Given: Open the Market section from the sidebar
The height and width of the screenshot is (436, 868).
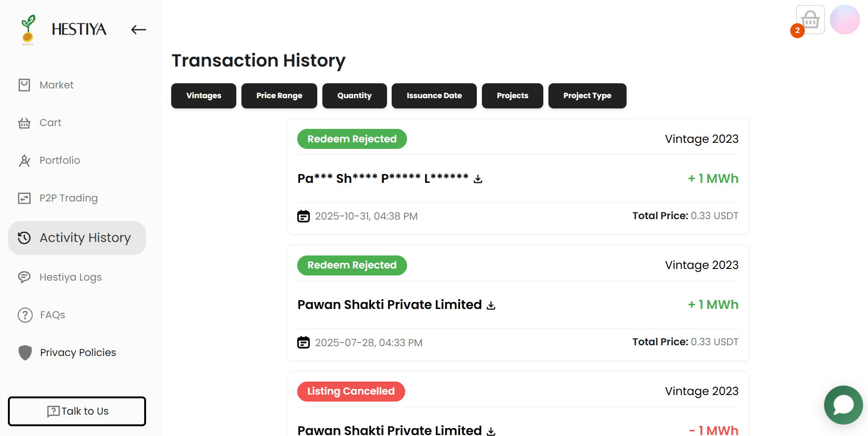Looking at the screenshot, I should click(56, 85).
